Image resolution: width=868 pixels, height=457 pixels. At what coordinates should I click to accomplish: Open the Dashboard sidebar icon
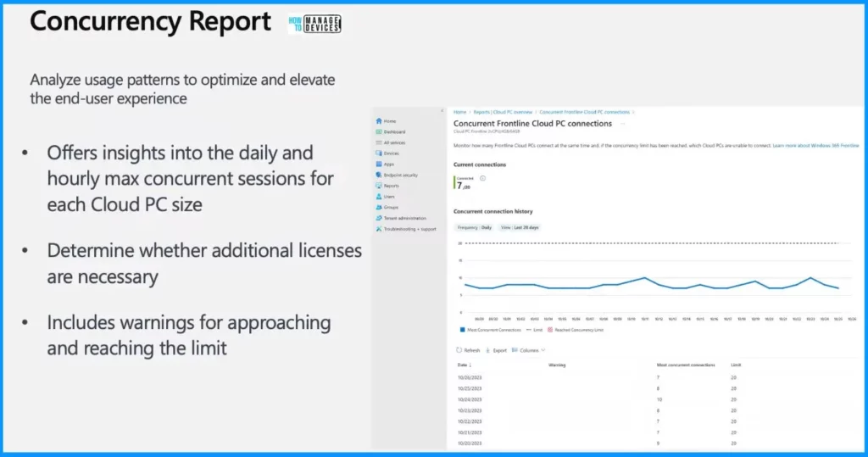tap(379, 131)
